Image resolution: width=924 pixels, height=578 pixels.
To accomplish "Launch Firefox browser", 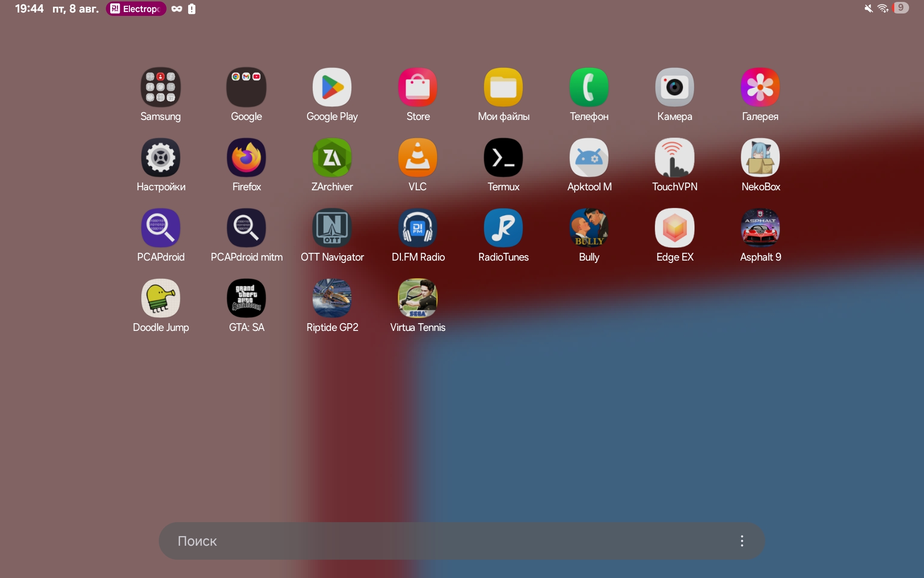I will (x=246, y=158).
